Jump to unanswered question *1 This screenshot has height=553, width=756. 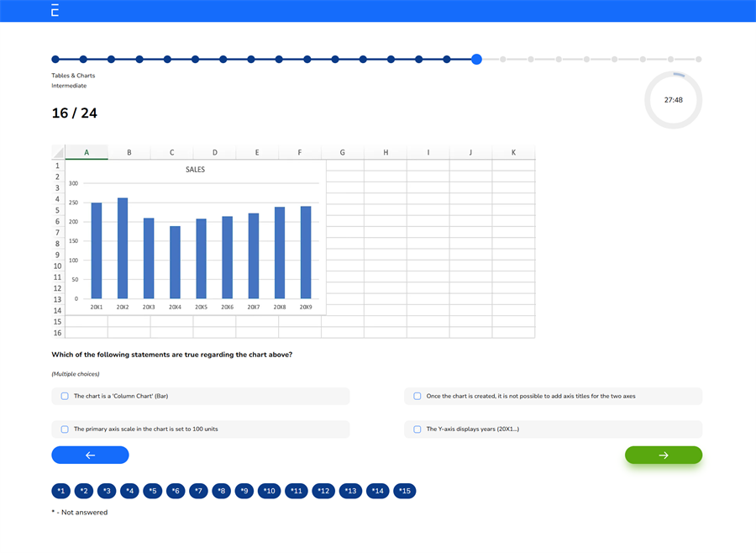[60, 491]
